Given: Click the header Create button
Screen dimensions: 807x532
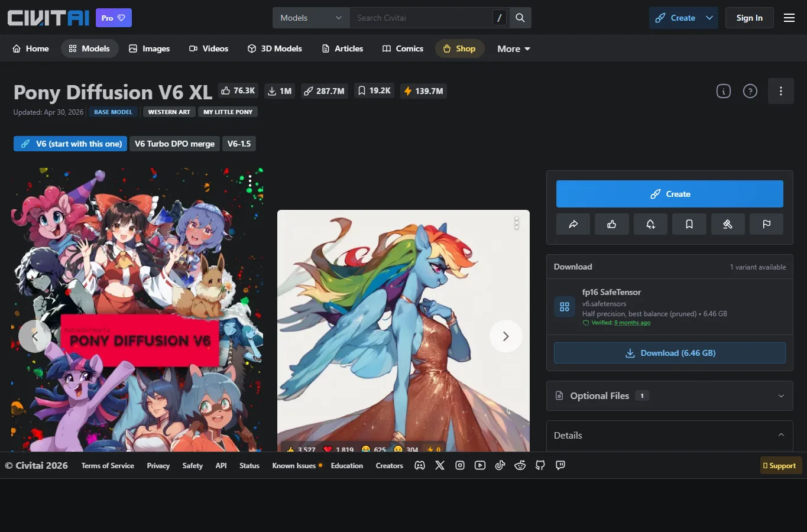Looking at the screenshot, I should pyautogui.click(x=676, y=18).
